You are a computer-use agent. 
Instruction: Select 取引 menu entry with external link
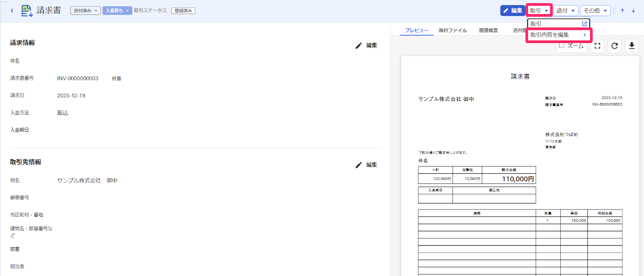559,24
